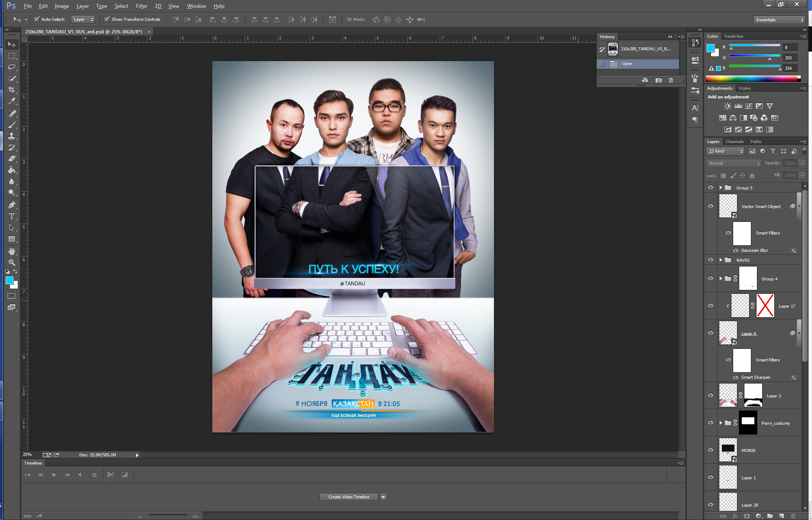
Task: Select the Zoom tool
Action: click(x=12, y=263)
